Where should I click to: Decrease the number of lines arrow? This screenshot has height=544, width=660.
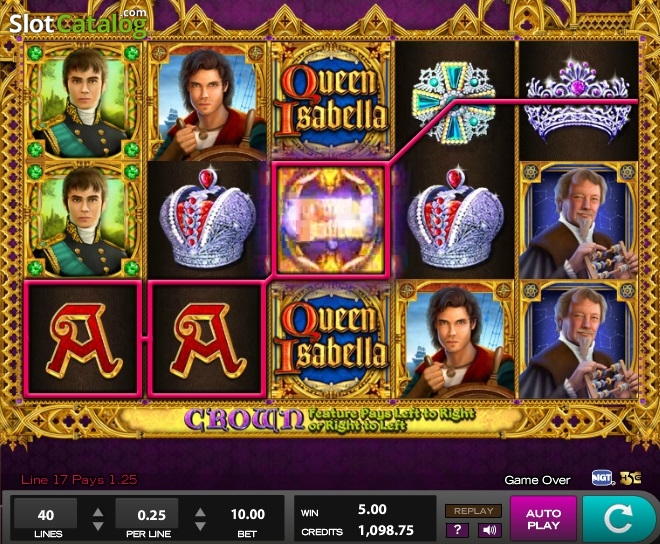tap(98, 526)
